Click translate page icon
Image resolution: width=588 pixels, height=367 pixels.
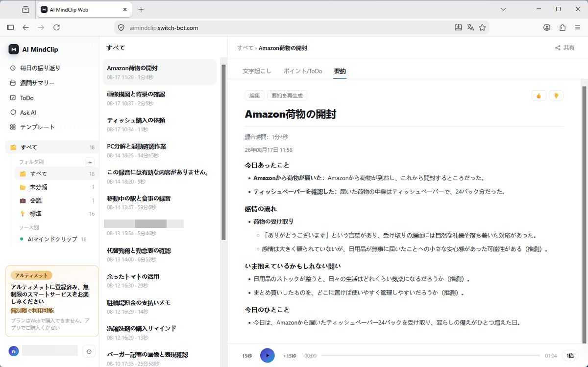coord(470,27)
